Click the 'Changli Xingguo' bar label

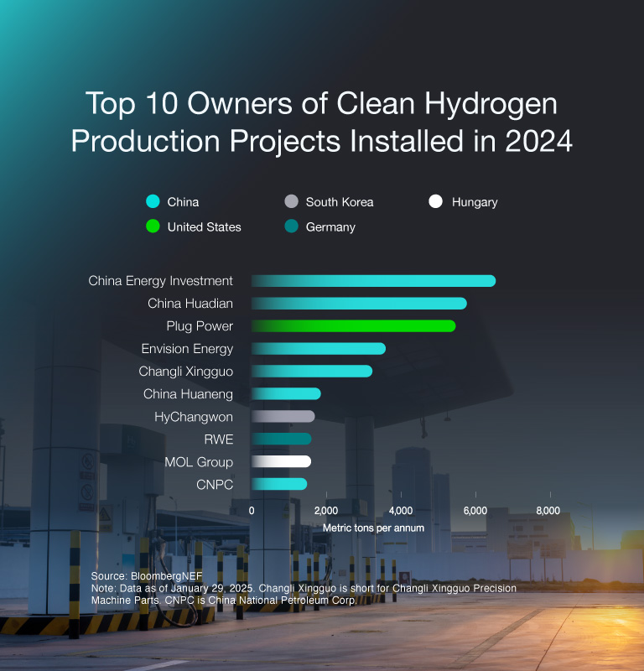coord(185,372)
